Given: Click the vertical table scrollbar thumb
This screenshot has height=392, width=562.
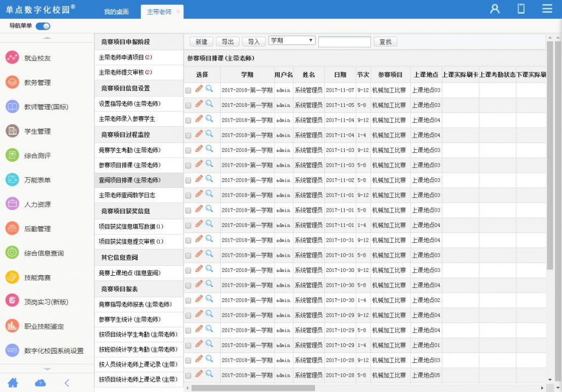Looking at the screenshot, I should (x=550, y=155).
